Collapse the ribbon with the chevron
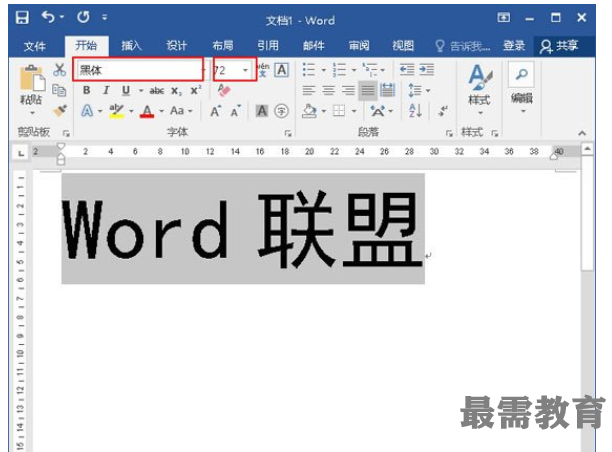This screenshot has width=612, height=452. click(582, 133)
